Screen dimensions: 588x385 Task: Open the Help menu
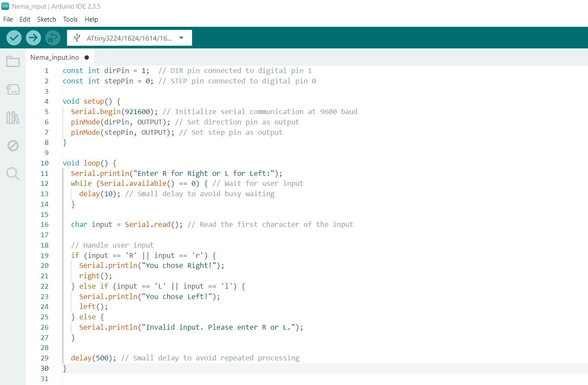click(x=91, y=19)
